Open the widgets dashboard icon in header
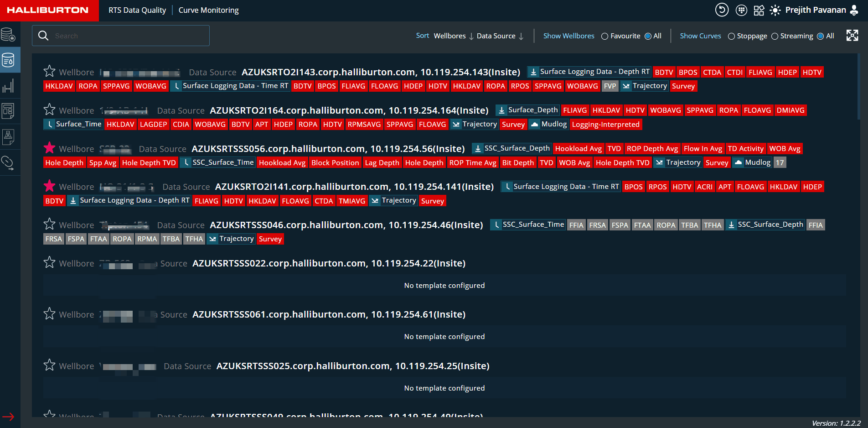The height and width of the screenshot is (428, 868). [759, 10]
